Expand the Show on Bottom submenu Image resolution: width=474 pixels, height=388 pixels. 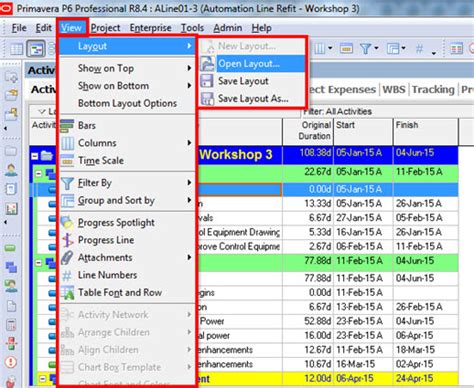pos(127,86)
